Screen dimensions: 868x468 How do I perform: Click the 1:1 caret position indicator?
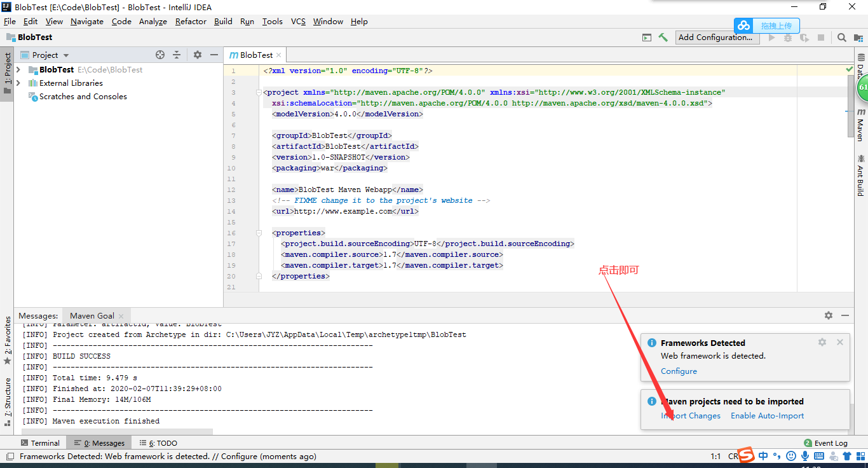point(715,457)
